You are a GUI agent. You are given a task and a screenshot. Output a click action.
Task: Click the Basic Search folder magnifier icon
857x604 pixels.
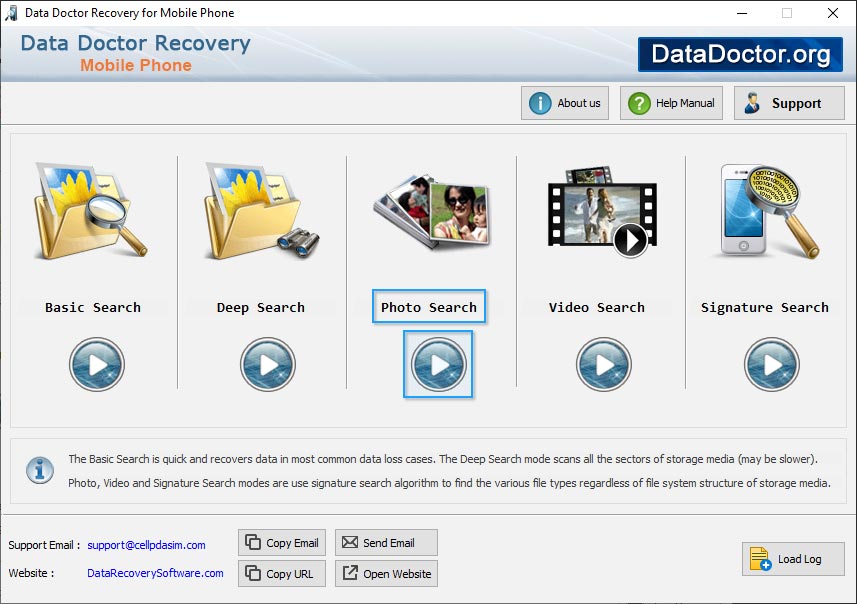pos(91,211)
